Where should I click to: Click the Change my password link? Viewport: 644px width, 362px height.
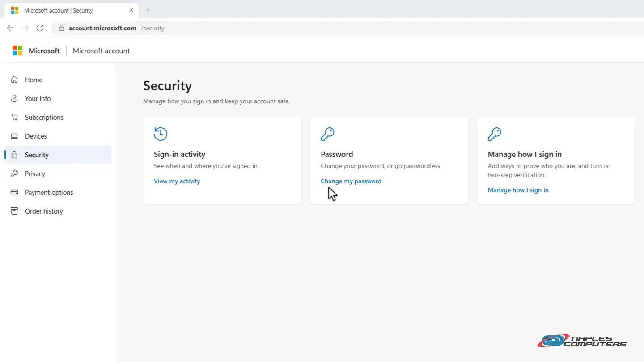[x=351, y=181]
